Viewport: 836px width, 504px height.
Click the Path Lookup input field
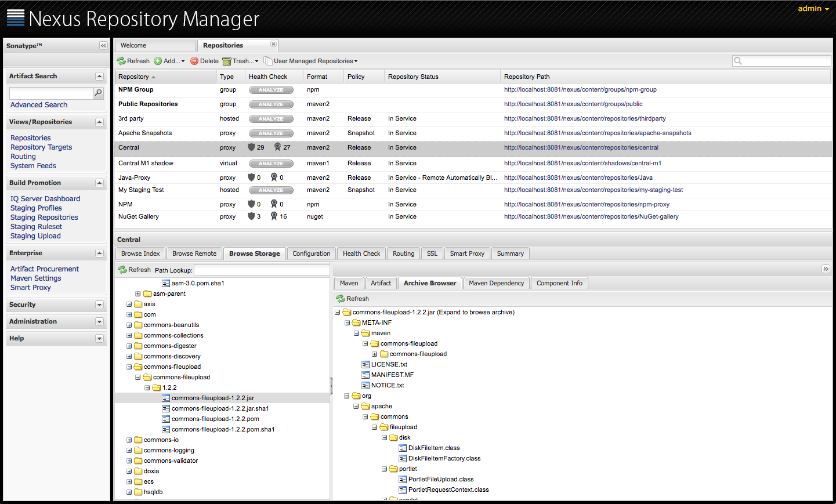(x=262, y=270)
